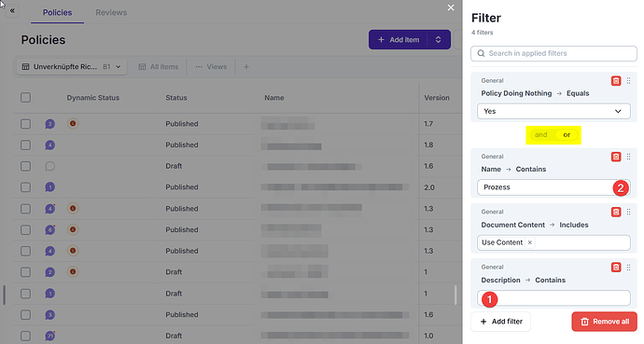Remove the Document Content filter via trash icon
The height and width of the screenshot is (344, 644).
click(x=616, y=212)
